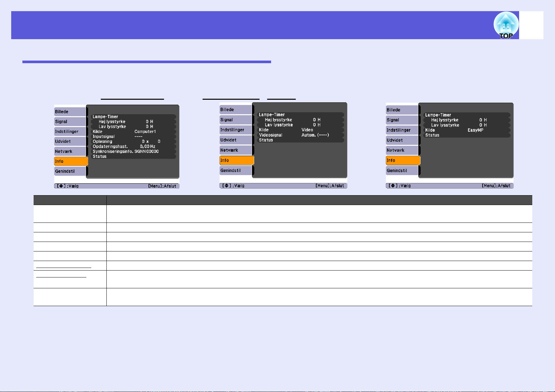The height and width of the screenshot is (392, 555).
Task: Click the Inputsignal row
Action: pos(133,136)
